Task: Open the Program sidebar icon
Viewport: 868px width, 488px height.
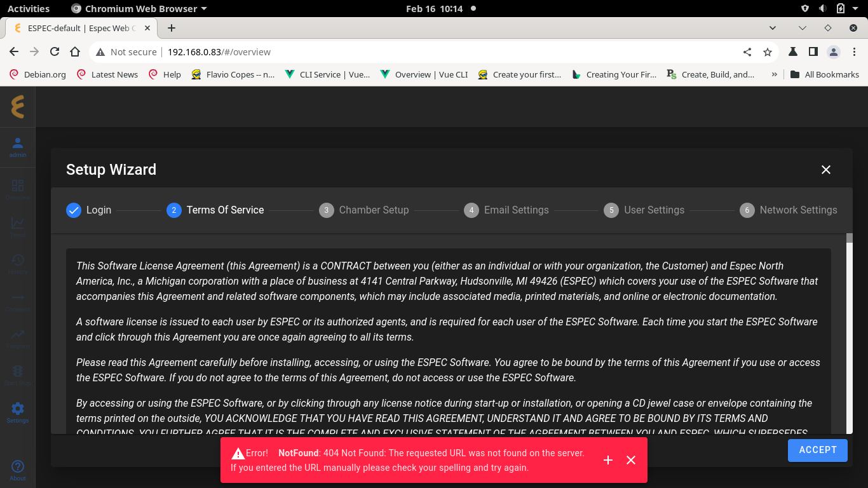Action: coord(18,338)
